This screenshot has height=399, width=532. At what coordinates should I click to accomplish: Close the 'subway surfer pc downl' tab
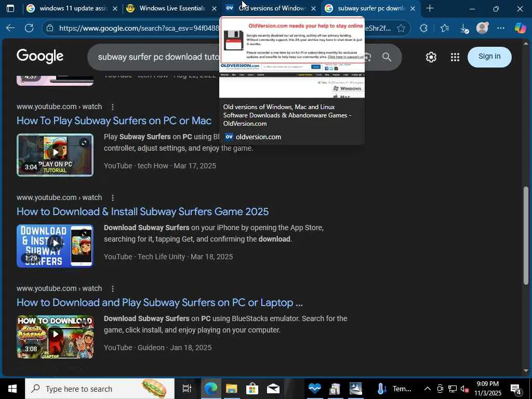(x=413, y=8)
